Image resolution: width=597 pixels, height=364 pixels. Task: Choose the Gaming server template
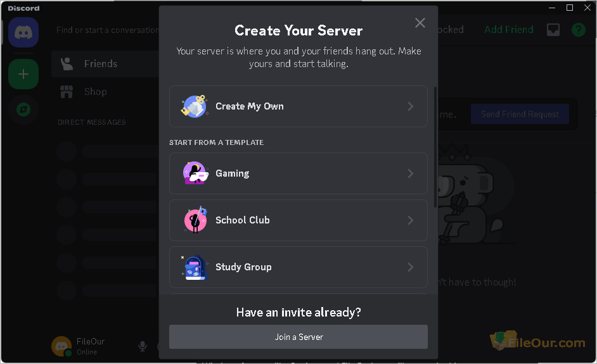298,173
